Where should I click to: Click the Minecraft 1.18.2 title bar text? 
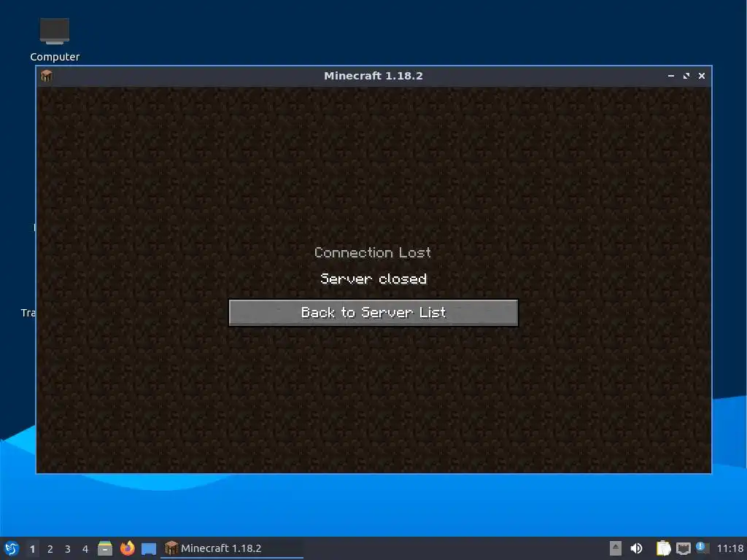[x=373, y=76]
